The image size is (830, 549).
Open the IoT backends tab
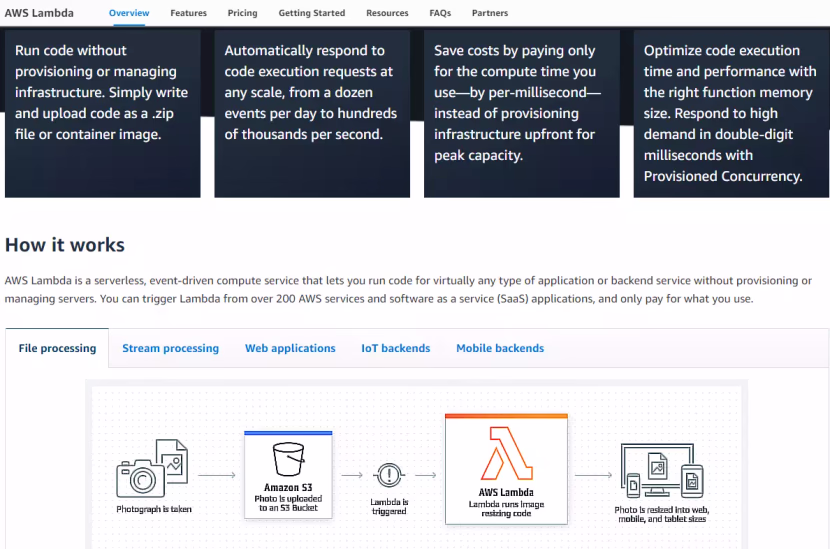pyautogui.click(x=395, y=348)
